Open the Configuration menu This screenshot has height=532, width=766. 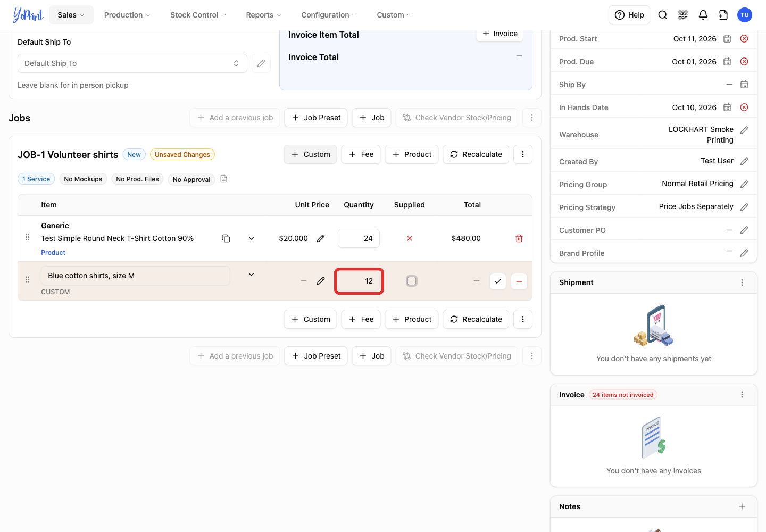pyautogui.click(x=329, y=15)
